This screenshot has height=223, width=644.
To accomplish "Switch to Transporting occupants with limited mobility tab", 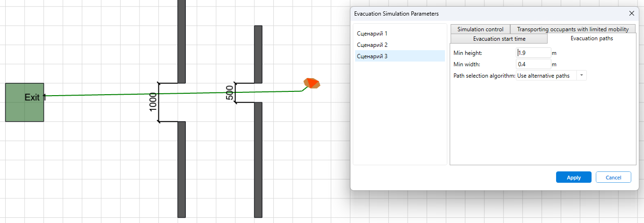I will tap(573, 29).
